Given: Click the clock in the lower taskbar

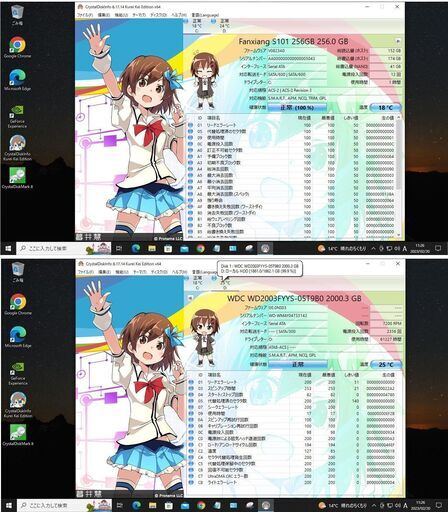Looking at the screenshot, I should pyautogui.click(x=421, y=505).
